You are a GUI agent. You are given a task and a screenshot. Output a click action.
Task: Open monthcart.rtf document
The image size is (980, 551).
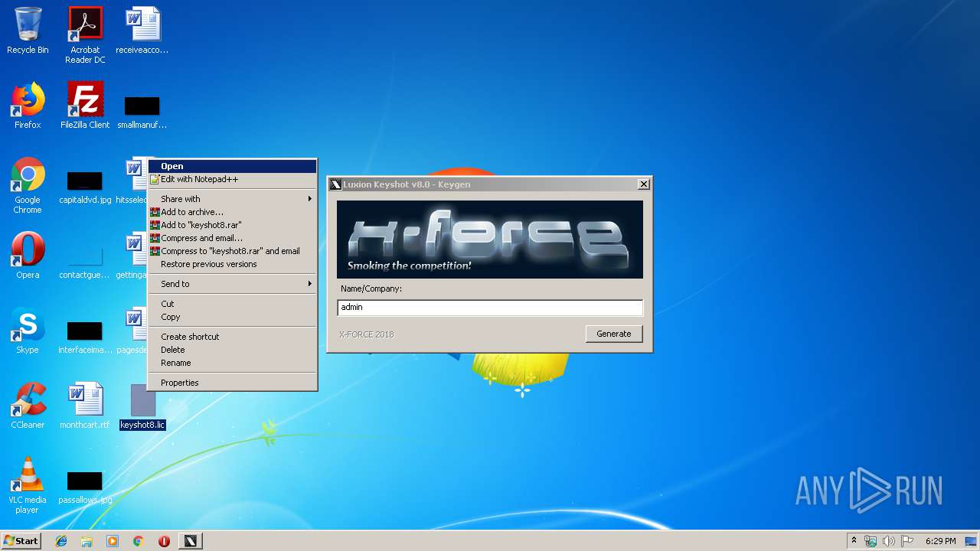pyautogui.click(x=85, y=406)
